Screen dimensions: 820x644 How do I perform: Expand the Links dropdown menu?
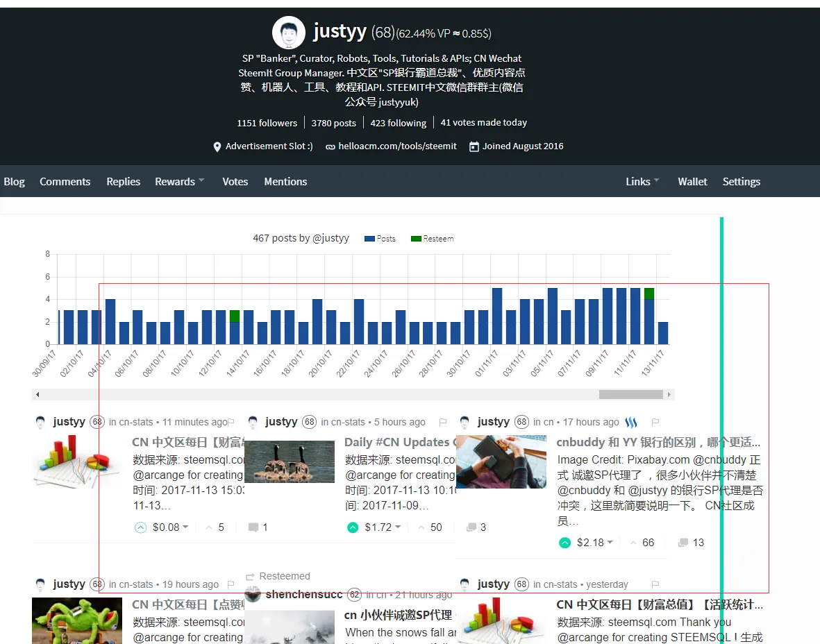[642, 181]
